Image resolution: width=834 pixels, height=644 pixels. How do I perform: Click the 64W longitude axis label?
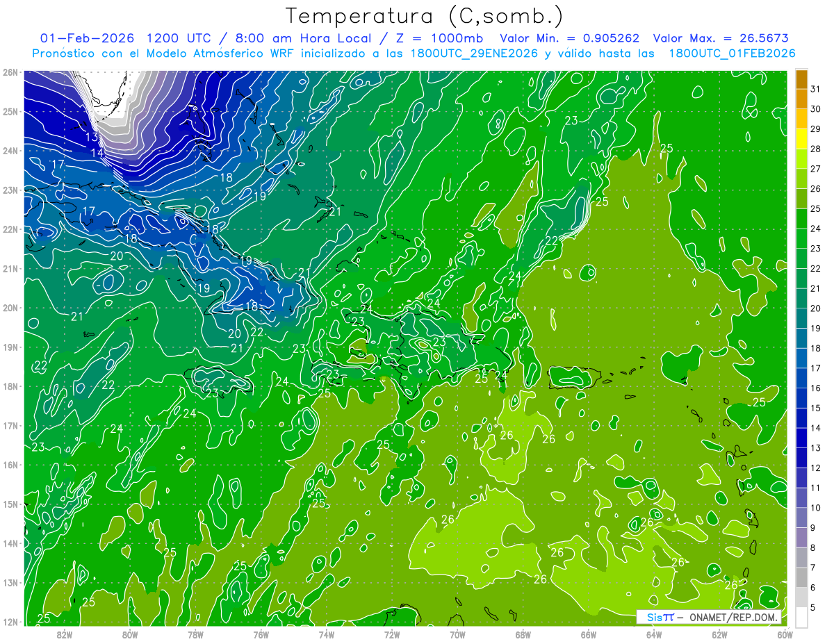click(653, 634)
